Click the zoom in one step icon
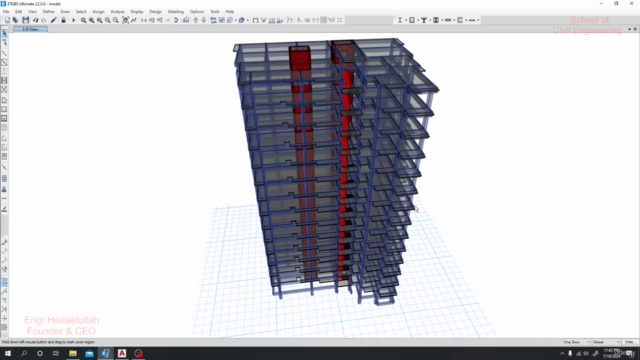The height and width of the screenshot is (360, 640). point(108,20)
